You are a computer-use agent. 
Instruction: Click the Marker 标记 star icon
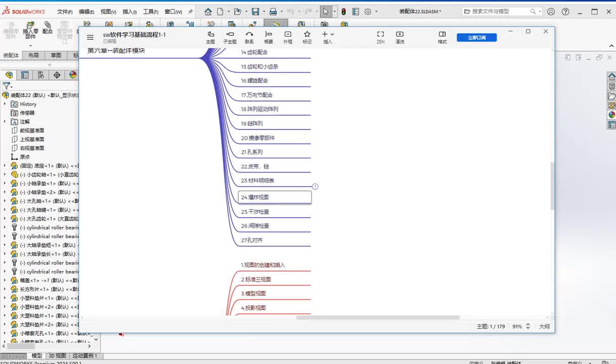pos(307,37)
